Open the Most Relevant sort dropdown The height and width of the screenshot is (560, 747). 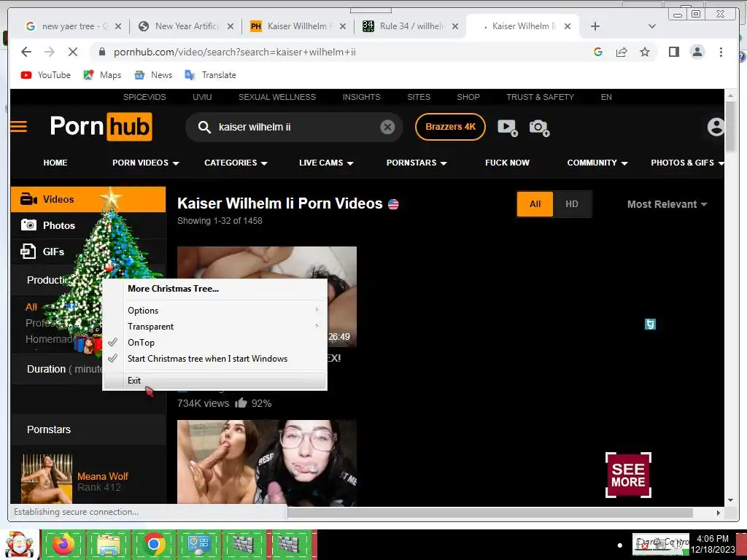tap(667, 204)
